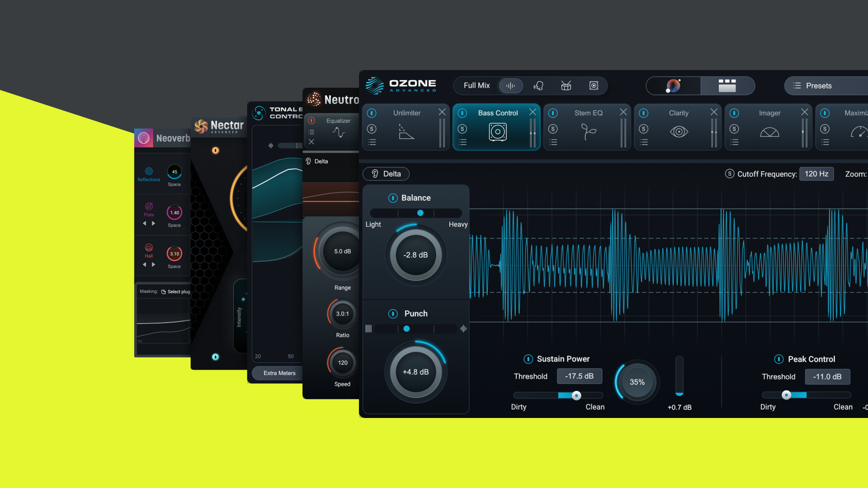The image size is (868, 488).
Task: Solo the Cutoff Frequency band
Action: tap(730, 174)
